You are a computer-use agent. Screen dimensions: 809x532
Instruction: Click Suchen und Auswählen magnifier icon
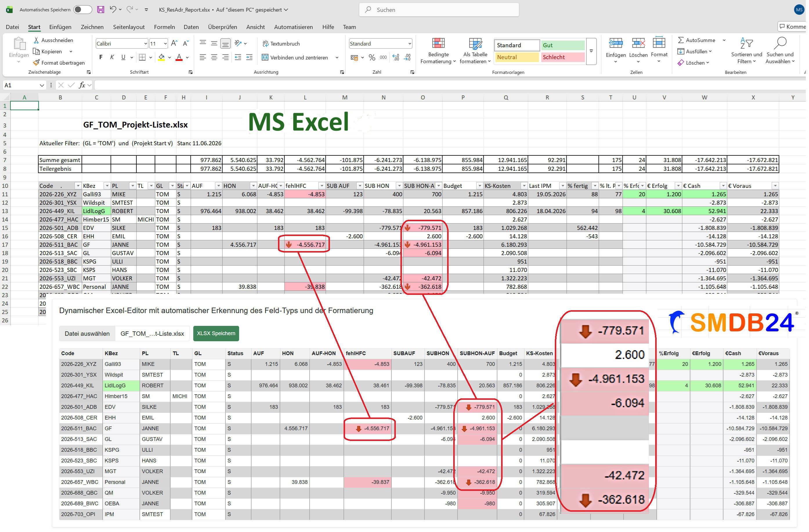click(x=780, y=43)
